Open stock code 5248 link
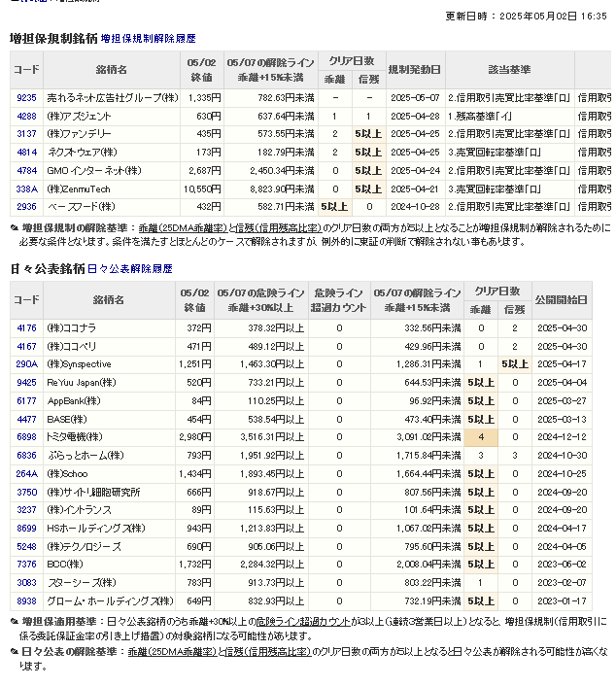616x686 pixels. coord(26,546)
